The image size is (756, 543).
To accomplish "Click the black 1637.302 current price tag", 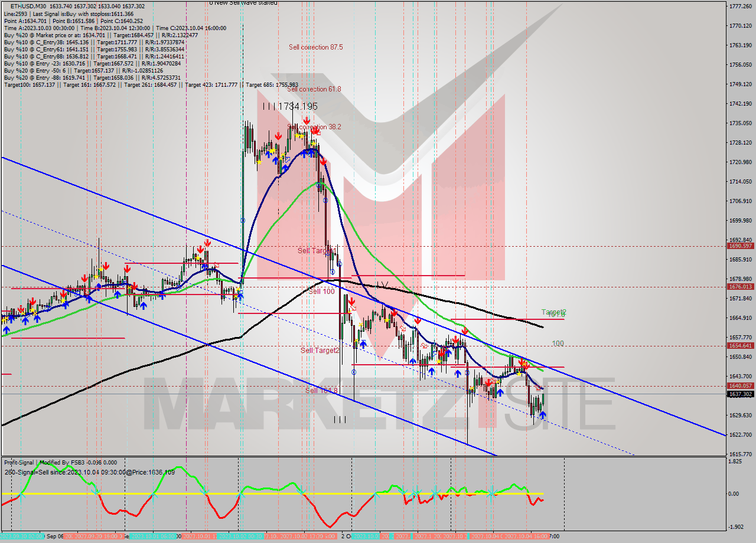I will click(741, 394).
